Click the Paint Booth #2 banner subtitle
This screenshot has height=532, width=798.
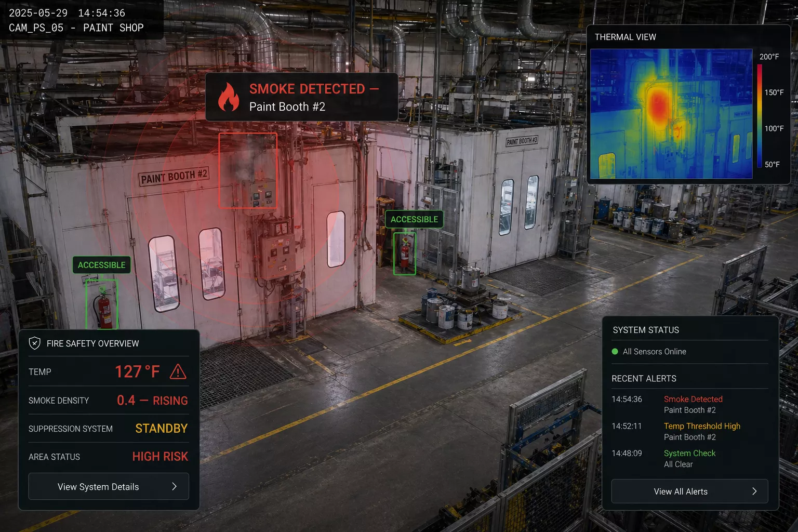point(287,107)
